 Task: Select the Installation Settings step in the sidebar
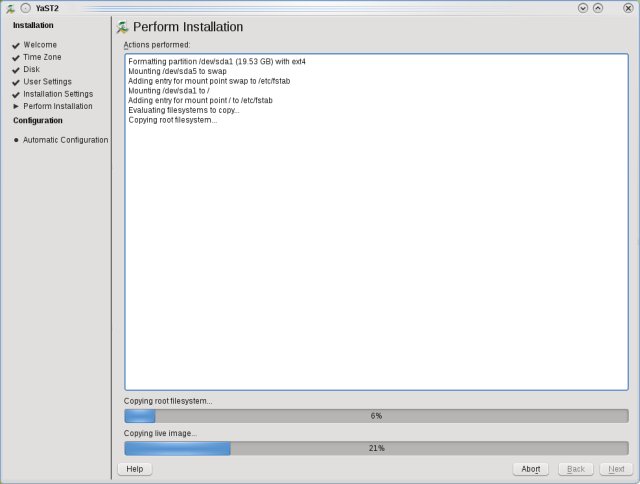coord(58,94)
